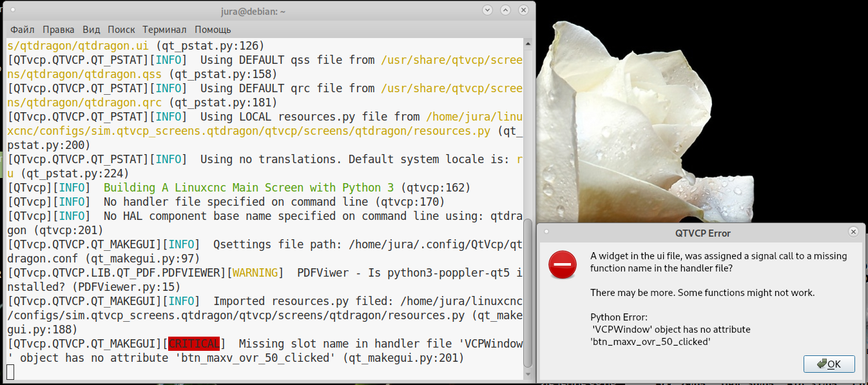Click 'Using LOCAL resources.py file from' text
The width and height of the screenshot is (868, 385).
pos(310,117)
